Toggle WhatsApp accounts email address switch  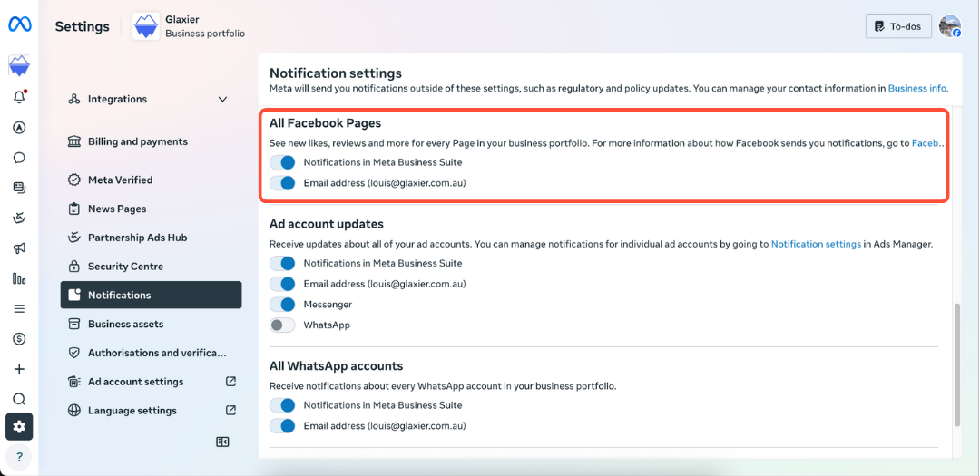click(282, 426)
